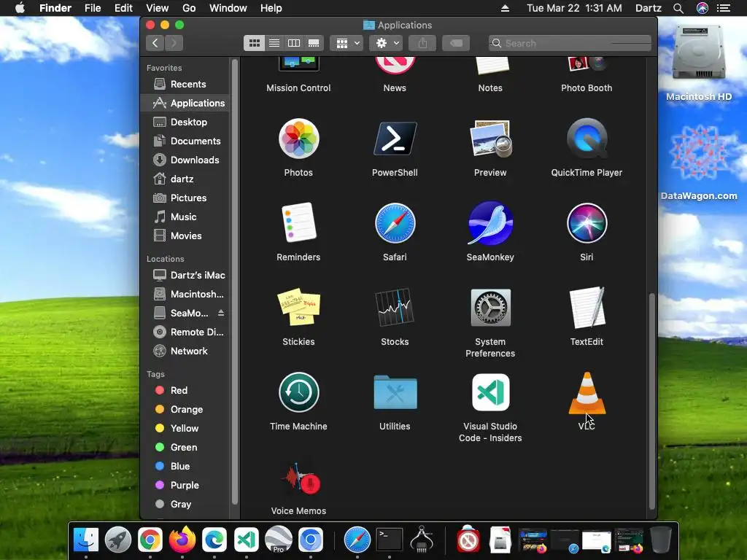Image resolution: width=747 pixels, height=560 pixels.
Task: Launch PowerShell from Applications
Action: 395,139
